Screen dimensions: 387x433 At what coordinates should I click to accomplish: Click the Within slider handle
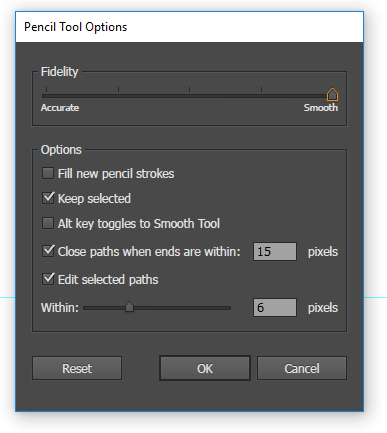click(129, 307)
